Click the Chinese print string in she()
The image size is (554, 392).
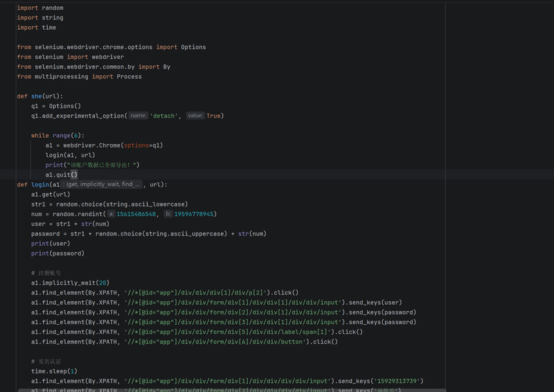tap(103, 165)
